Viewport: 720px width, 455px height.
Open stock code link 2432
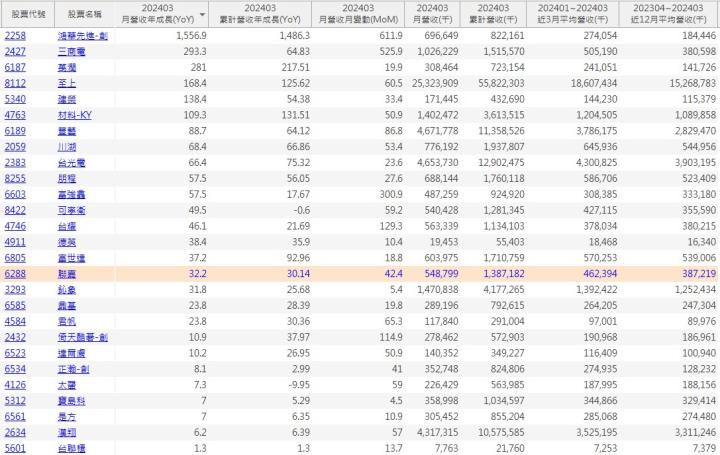point(15,337)
